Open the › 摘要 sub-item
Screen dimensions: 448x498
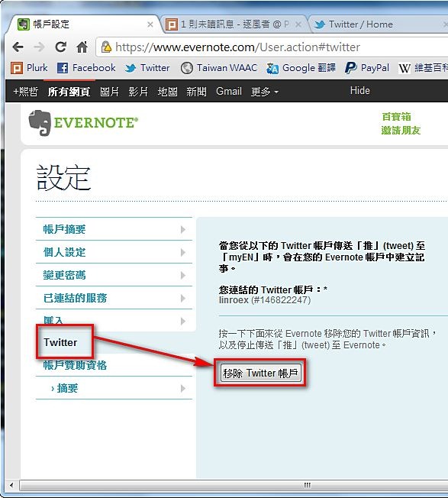point(114,388)
